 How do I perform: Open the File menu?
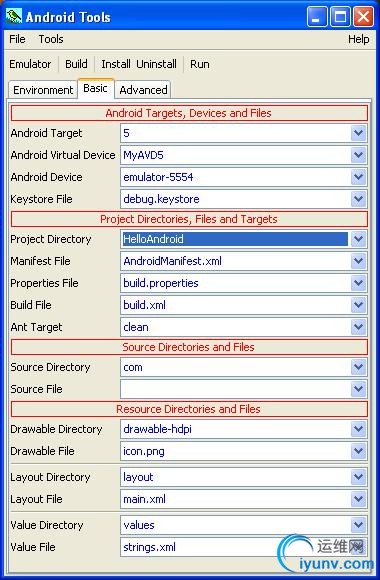(17, 39)
